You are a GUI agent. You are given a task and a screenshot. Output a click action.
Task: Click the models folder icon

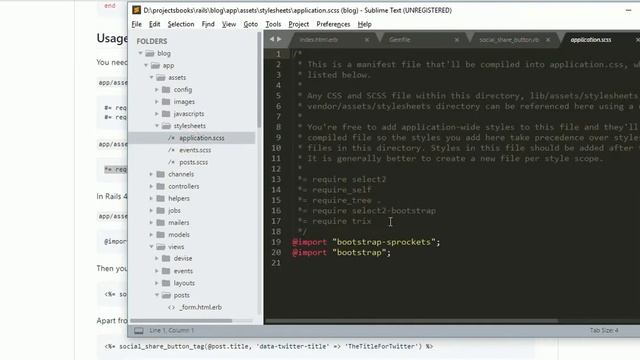161,235
